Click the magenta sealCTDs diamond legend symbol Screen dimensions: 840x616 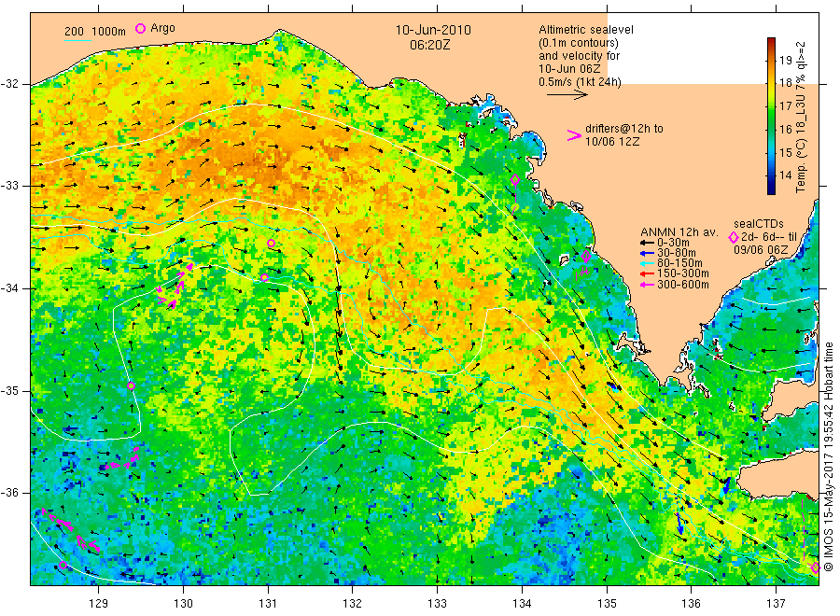733,237
